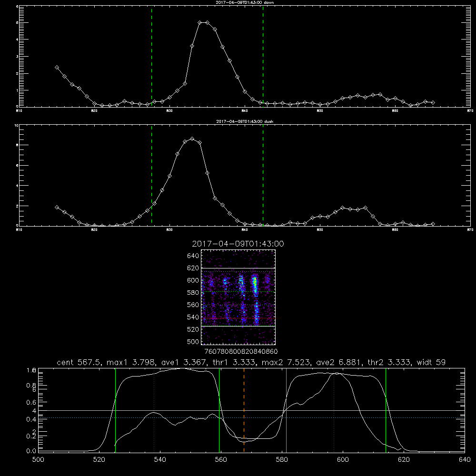The width and height of the screenshot is (476, 476).
Task: Select the 'thr2 3.333' value in stats line
Action: click(389, 362)
